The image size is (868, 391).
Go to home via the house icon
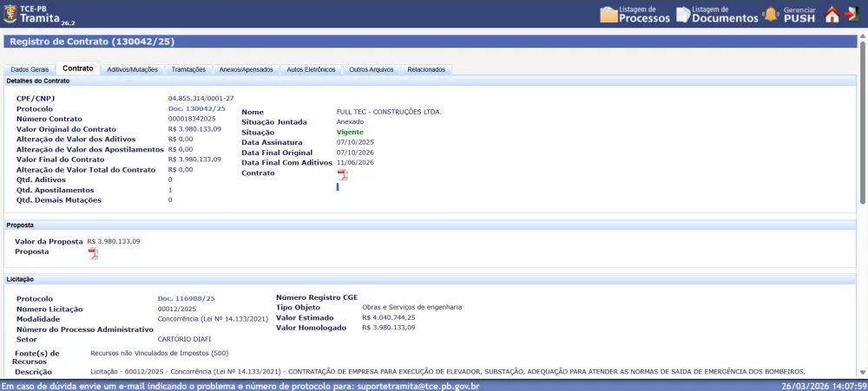832,15
